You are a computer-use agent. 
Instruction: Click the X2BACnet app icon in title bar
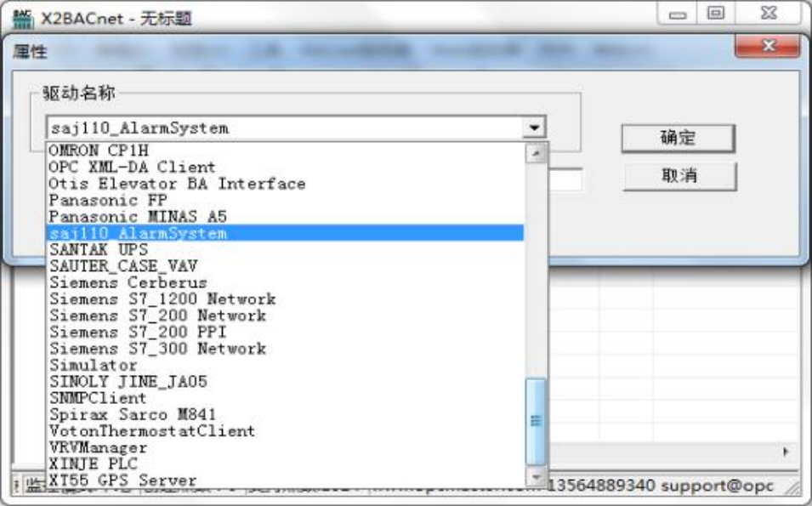click(x=23, y=18)
